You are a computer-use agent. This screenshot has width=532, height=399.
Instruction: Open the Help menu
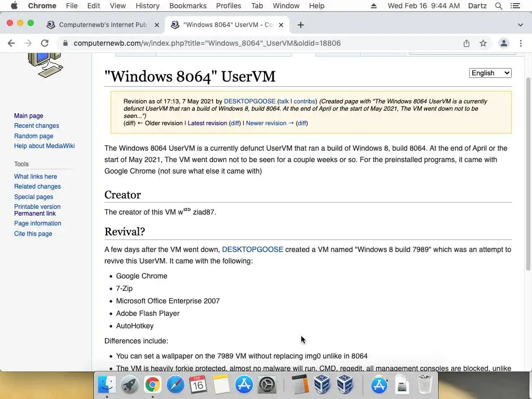(316, 6)
